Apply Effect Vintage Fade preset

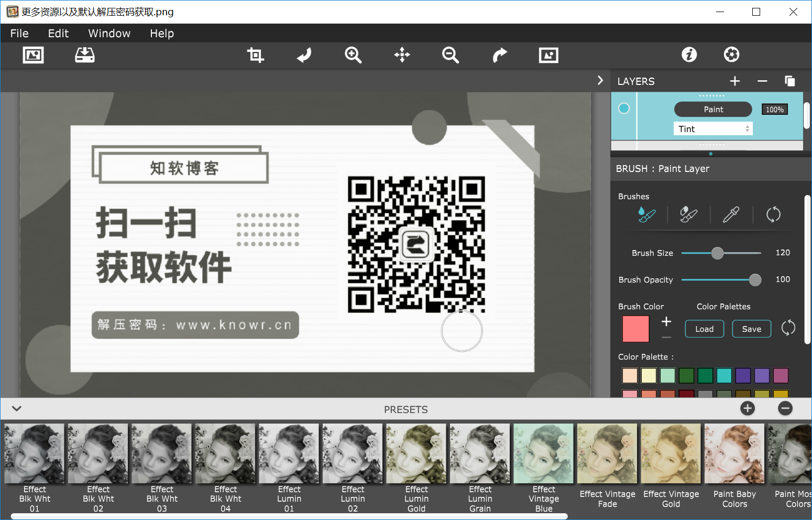(607, 465)
